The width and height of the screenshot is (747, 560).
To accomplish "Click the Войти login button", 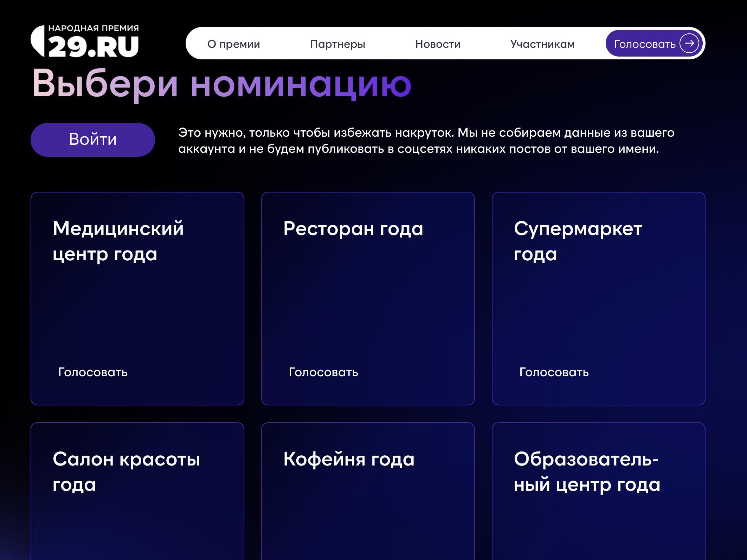I will point(93,139).
